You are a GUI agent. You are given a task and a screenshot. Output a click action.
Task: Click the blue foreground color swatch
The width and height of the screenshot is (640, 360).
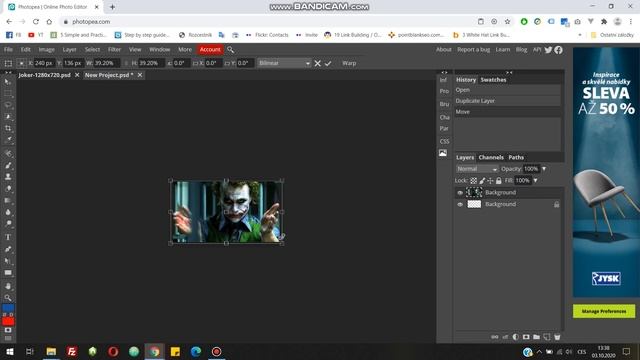pyautogui.click(x=8, y=308)
